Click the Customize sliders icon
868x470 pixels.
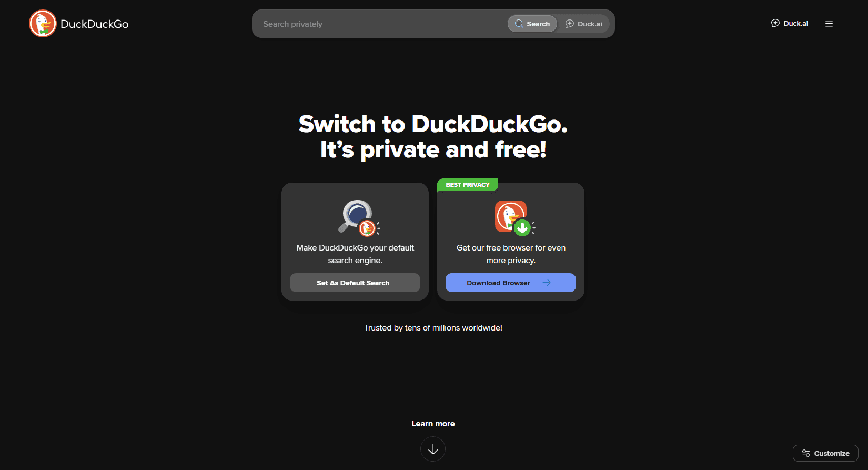pos(805,453)
